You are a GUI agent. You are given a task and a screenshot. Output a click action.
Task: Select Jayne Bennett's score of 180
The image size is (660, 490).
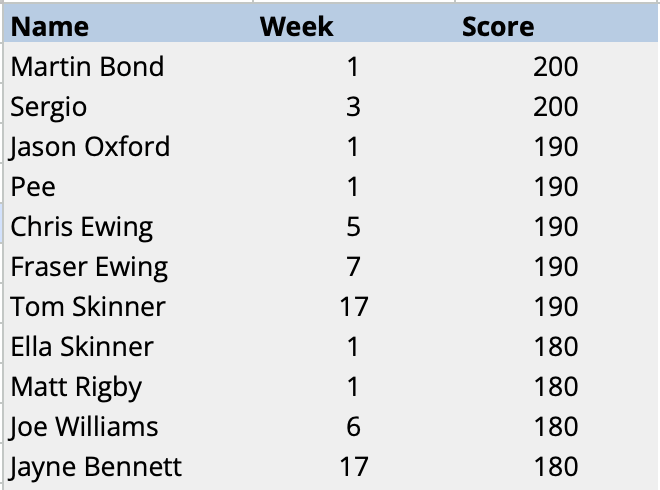pos(556,466)
